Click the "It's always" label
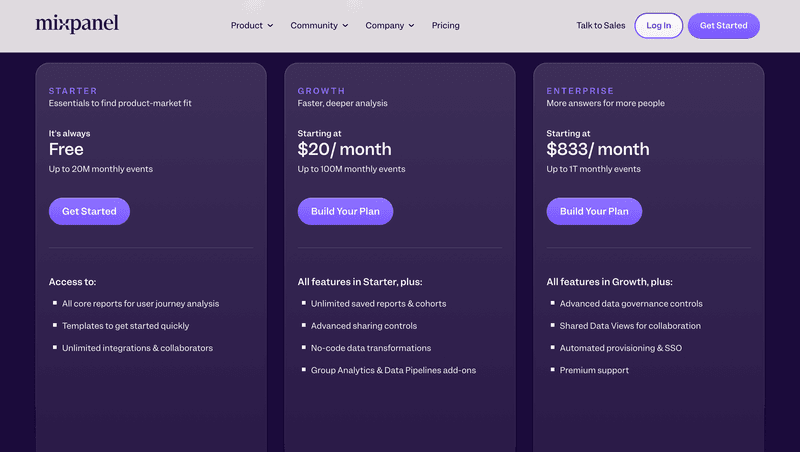The height and width of the screenshot is (452, 800). [69, 134]
